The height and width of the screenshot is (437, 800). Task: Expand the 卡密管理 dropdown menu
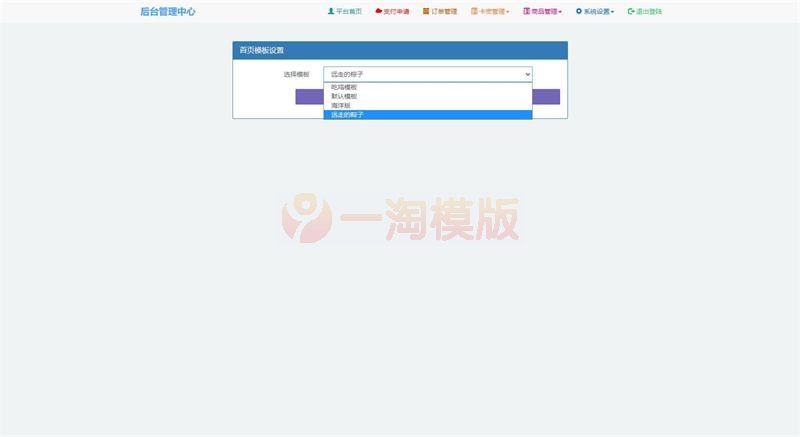click(x=490, y=11)
